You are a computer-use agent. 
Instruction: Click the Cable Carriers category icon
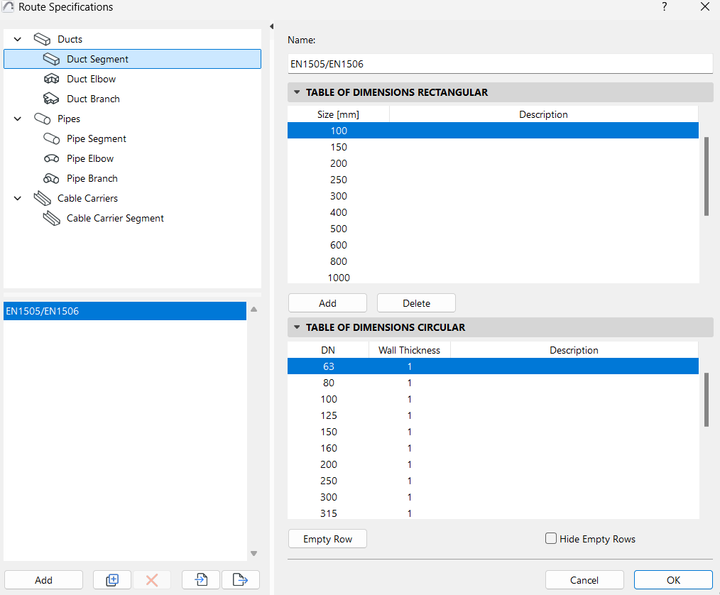[42, 198]
